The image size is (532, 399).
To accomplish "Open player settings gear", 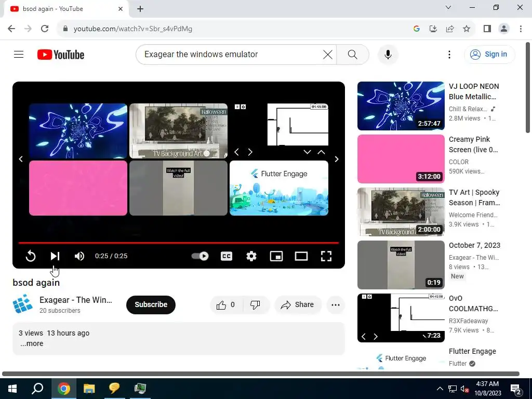I will click(x=251, y=256).
